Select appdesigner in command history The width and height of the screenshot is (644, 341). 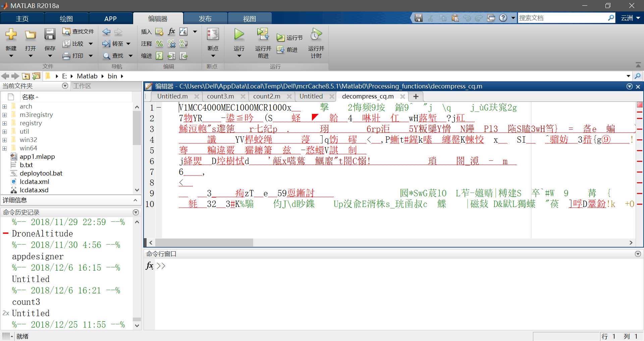[x=38, y=257]
